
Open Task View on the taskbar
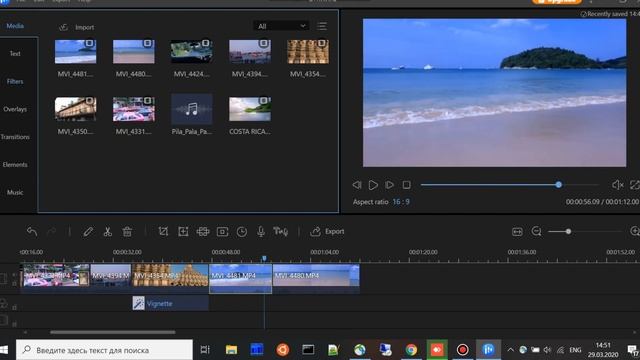205,350
